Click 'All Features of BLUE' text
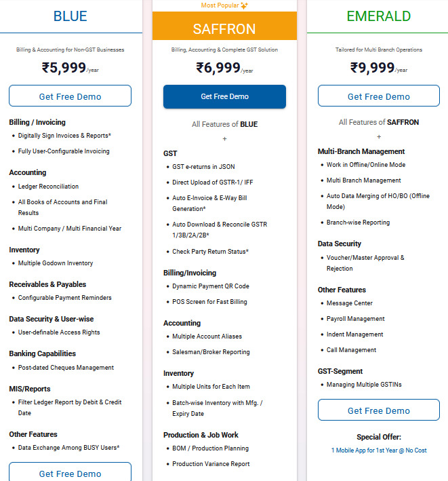448x481 pixels. (224, 124)
